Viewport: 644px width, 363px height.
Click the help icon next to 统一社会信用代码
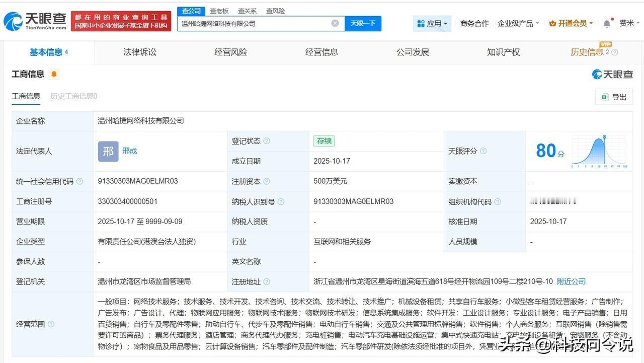tap(79, 181)
